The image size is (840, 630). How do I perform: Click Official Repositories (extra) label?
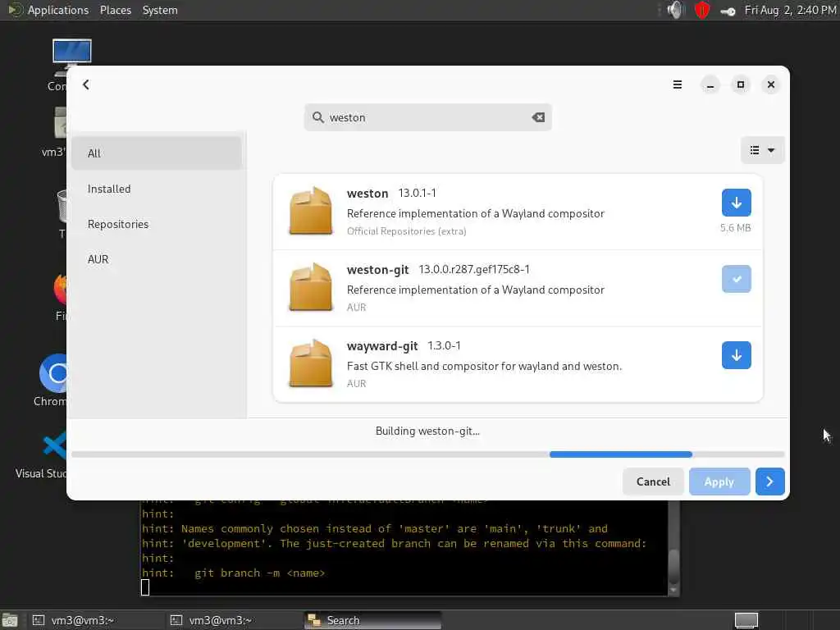[x=407, y=231]
